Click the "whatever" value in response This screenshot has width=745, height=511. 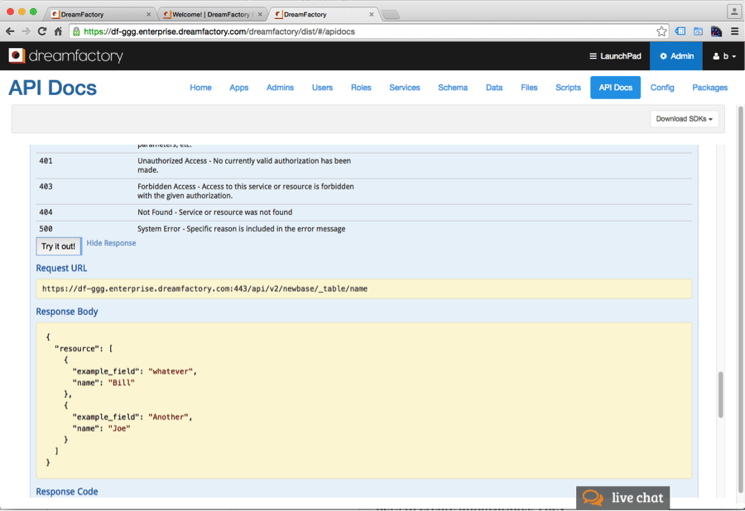point(171,371)
